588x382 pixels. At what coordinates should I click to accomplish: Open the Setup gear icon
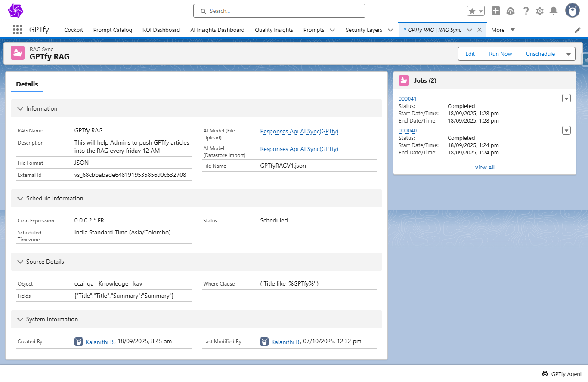pos(540,11)
